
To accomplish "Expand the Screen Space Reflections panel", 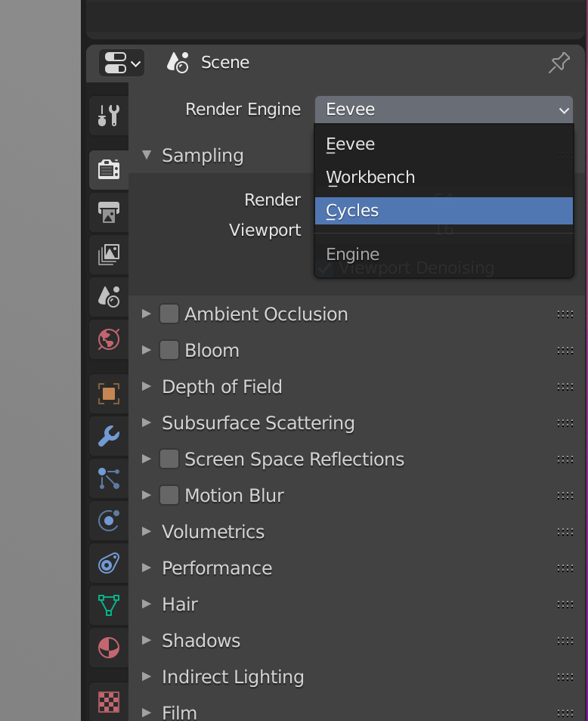I will click(x=147, y=459).
